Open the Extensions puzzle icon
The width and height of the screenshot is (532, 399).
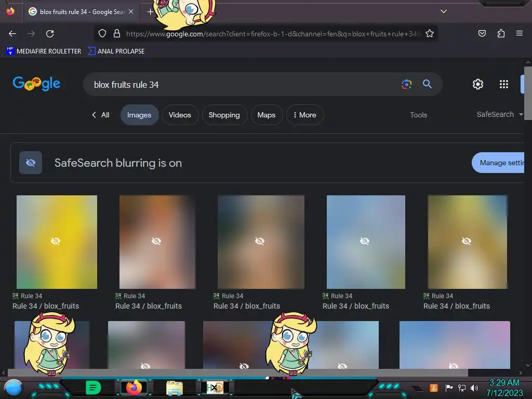click(x=501, y=33)
